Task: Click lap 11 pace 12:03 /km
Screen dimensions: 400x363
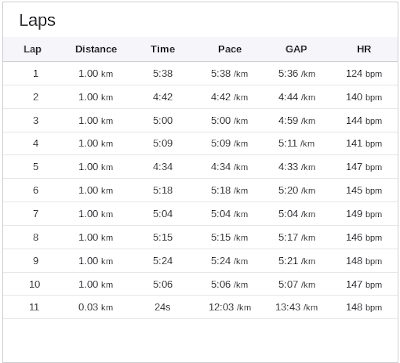Action: (230, 307)
